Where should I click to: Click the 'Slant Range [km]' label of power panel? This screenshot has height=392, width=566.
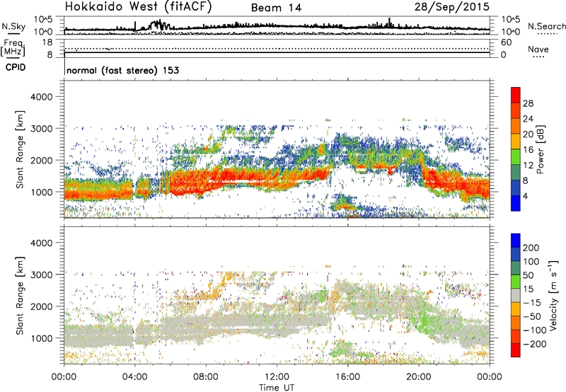(x=20, y=149)
